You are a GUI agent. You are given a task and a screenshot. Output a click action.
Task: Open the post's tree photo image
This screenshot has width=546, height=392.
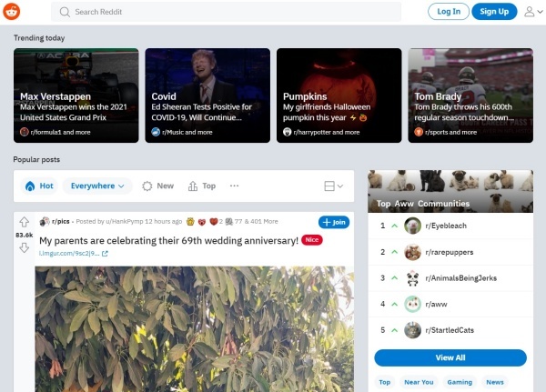(x=195, y=329)
